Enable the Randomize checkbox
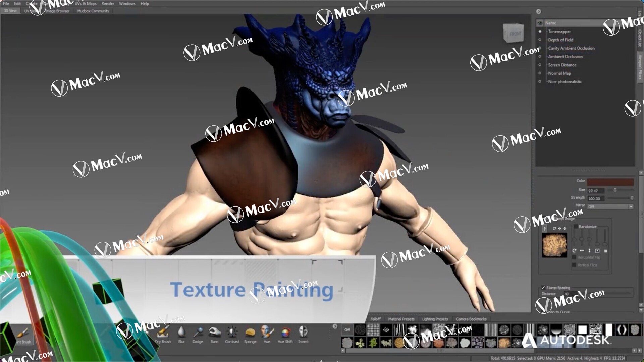 click(x=576, y=227)
